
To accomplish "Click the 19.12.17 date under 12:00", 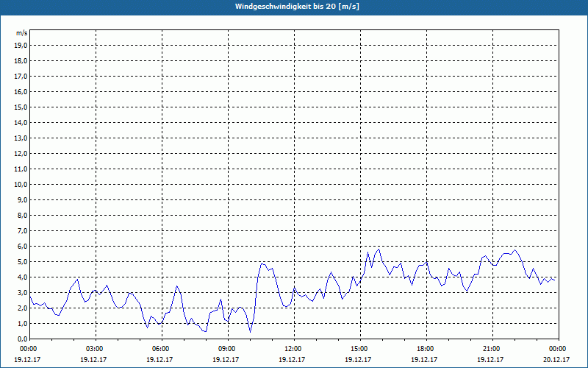I will click(x=292, y=359).
